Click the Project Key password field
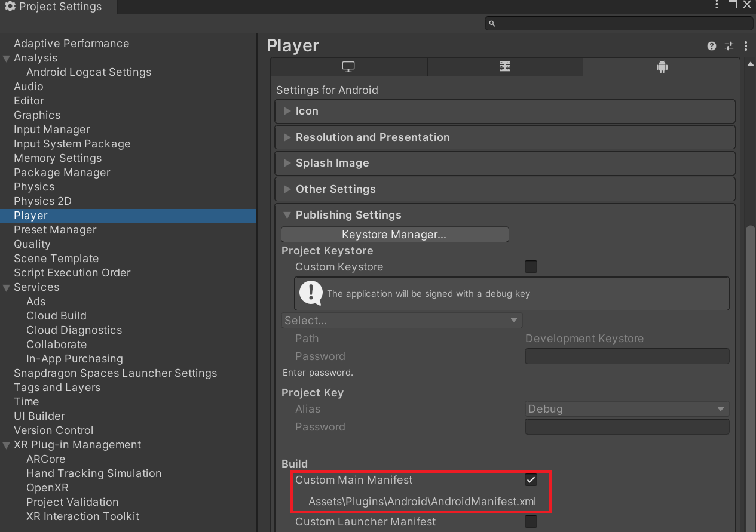756x532 pixels. 627,427
